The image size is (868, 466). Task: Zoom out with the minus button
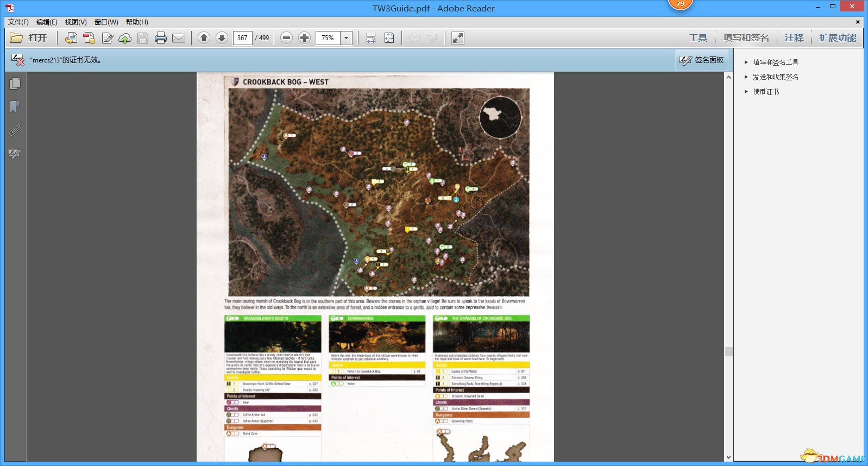(287, 38)
